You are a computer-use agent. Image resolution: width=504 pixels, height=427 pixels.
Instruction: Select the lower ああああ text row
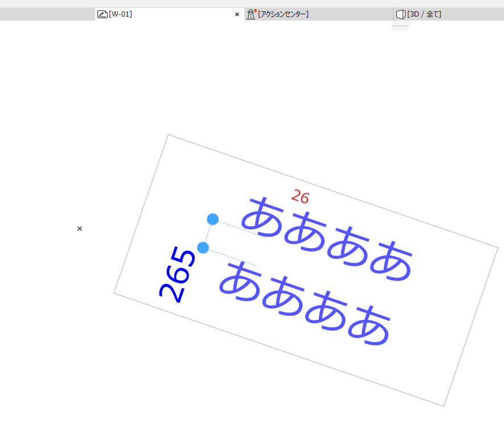pyautogui.click(x=305, y=303)
